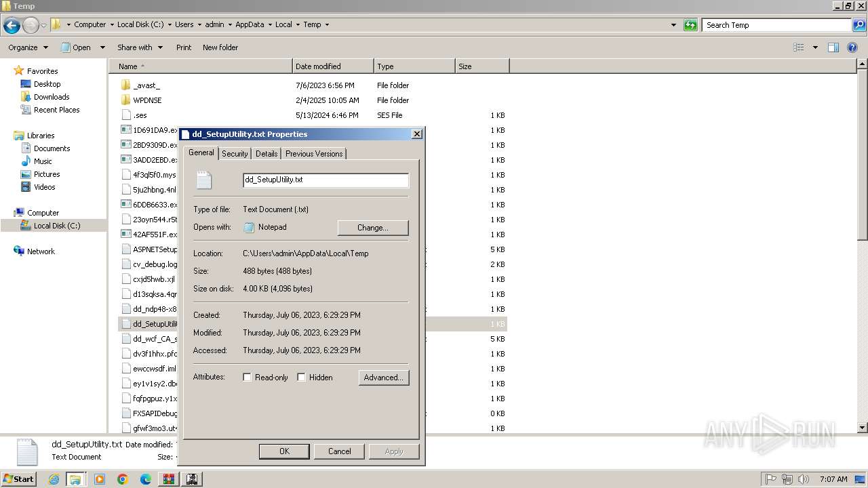
Task: Open Videos library
Action: pyautogui.click(x=44, y=187)
